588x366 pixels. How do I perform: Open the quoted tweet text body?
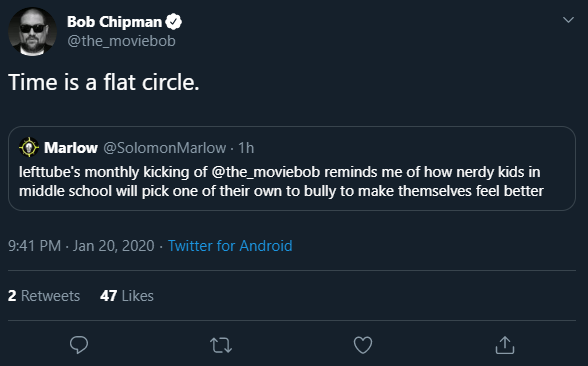[281, 182]
